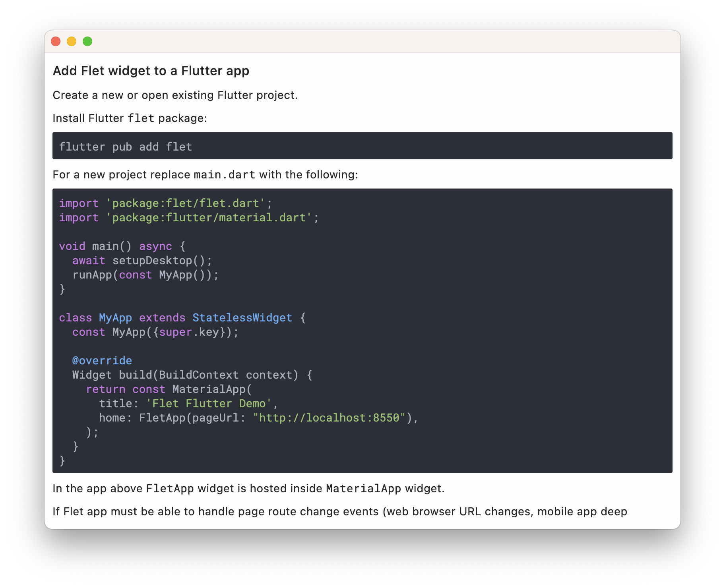Click the 'runApp(const MyApp());' statement
Viewport: 725px width, 588px height.
point(145,275)
